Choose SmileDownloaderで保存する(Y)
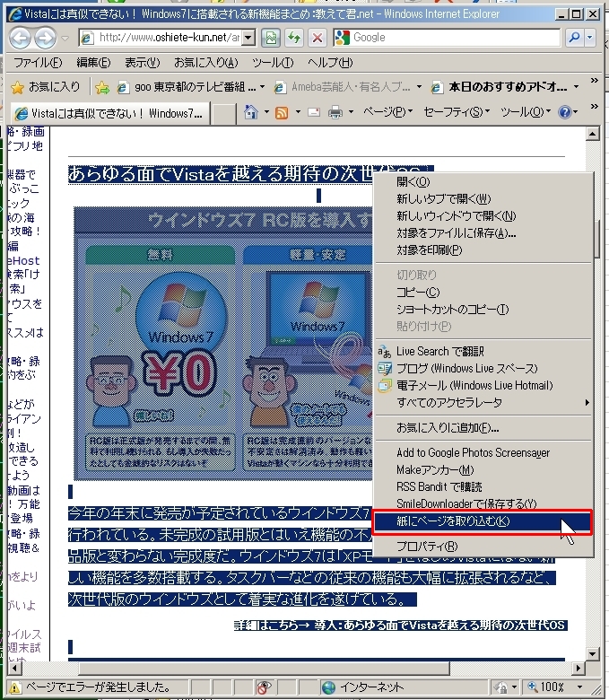The height and width of the screenshot is (700, 609). tap(483, 504)
